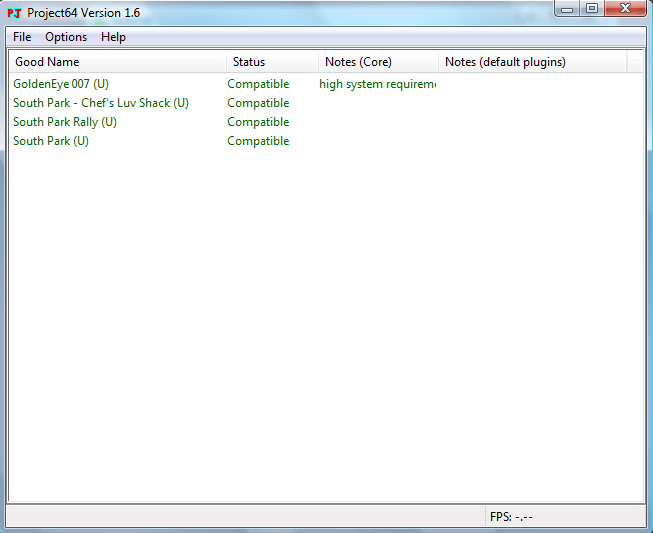
Task: Open the Options menu
Action: click(66, 37)
